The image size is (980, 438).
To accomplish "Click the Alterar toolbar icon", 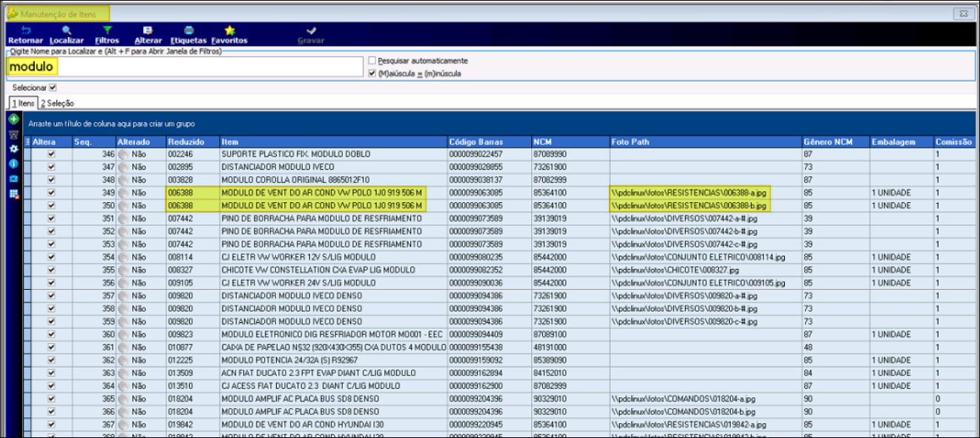I will click(148, 30).
